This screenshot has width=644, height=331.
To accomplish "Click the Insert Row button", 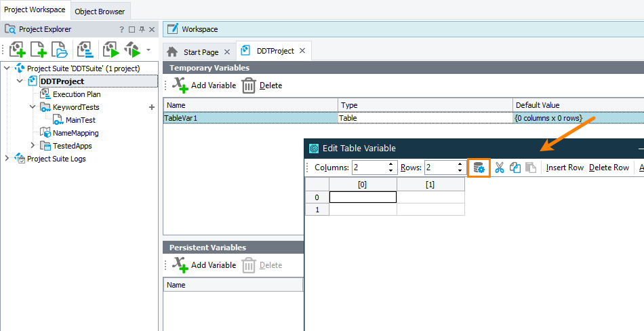I will 565,168.
